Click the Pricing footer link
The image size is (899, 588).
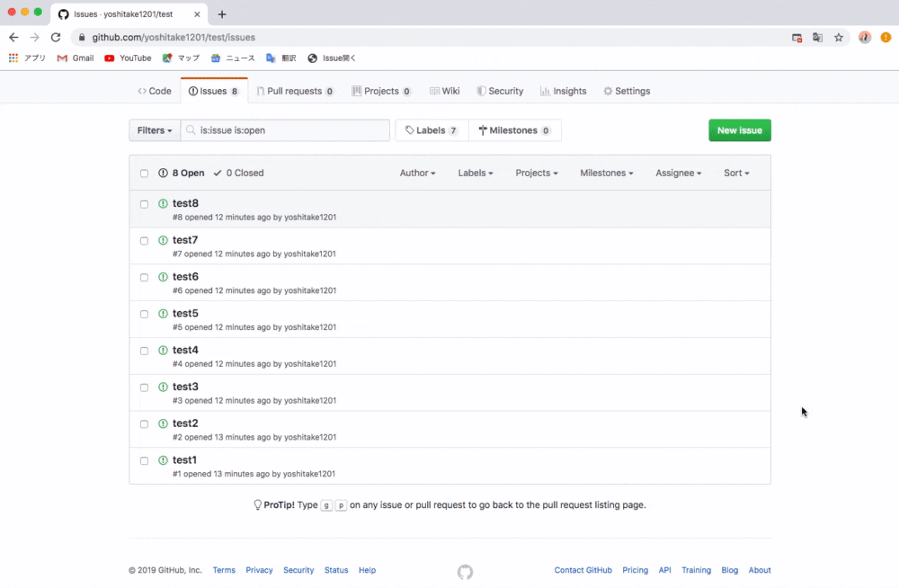(636, 570)
